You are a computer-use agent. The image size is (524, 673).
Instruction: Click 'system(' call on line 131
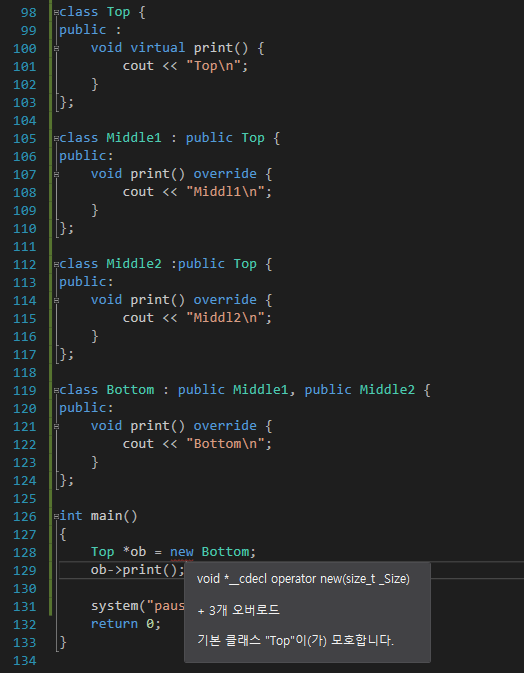click(118, 606)
